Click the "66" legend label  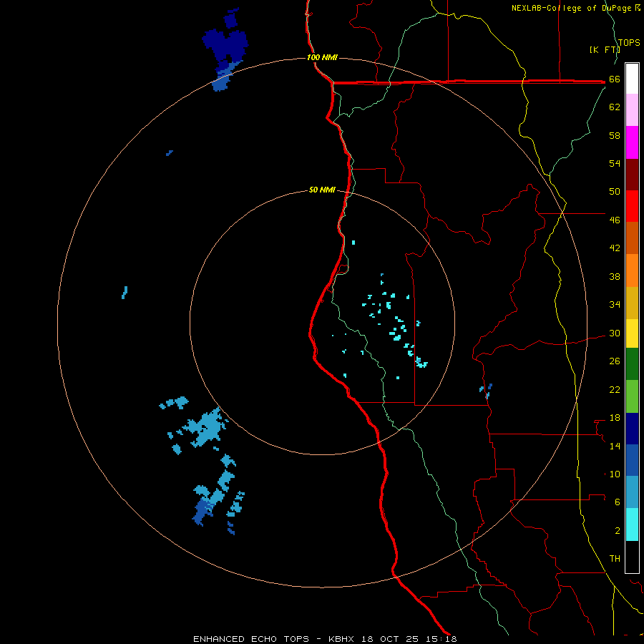[x=615, y=79]
